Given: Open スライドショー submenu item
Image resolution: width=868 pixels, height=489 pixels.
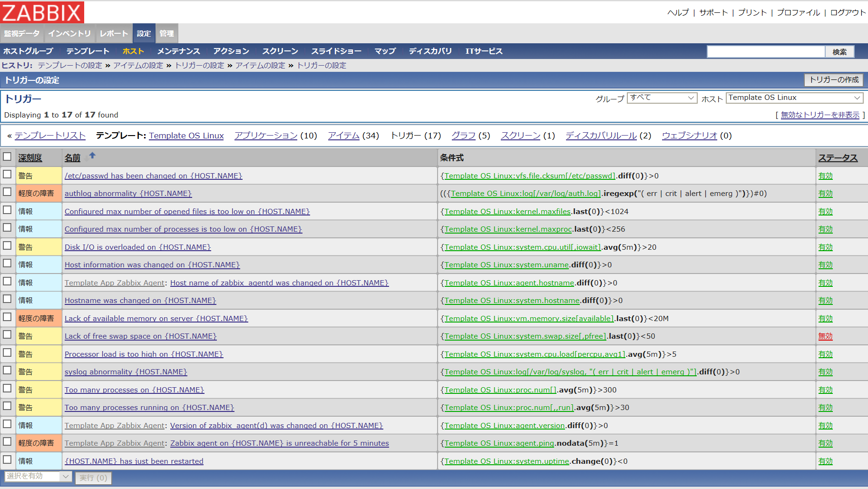Looking at the screenshot, I should click(x=336, y=51).
